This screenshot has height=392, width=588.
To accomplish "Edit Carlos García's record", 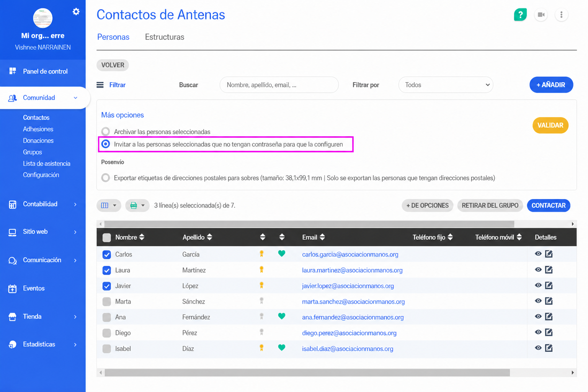I will click(x=549, y=254).
